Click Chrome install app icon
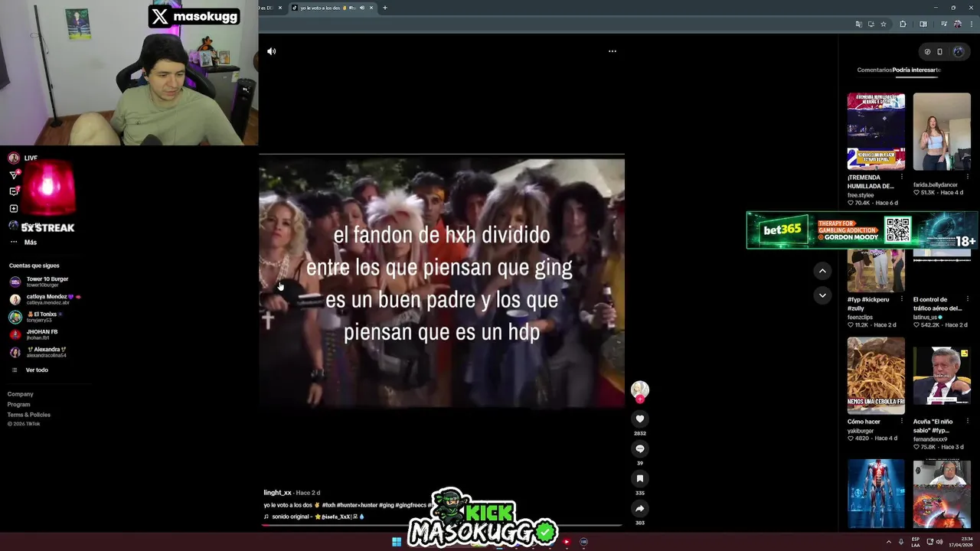 point(871,24)
